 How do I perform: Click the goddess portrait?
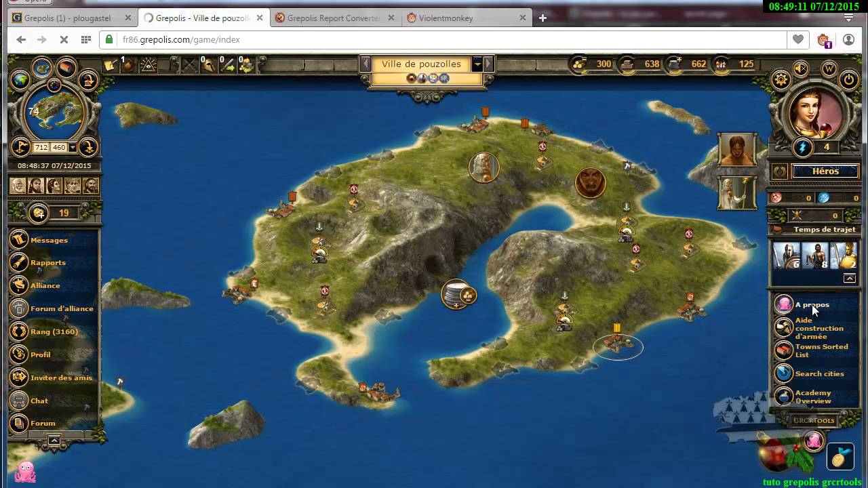pos(815,113)
